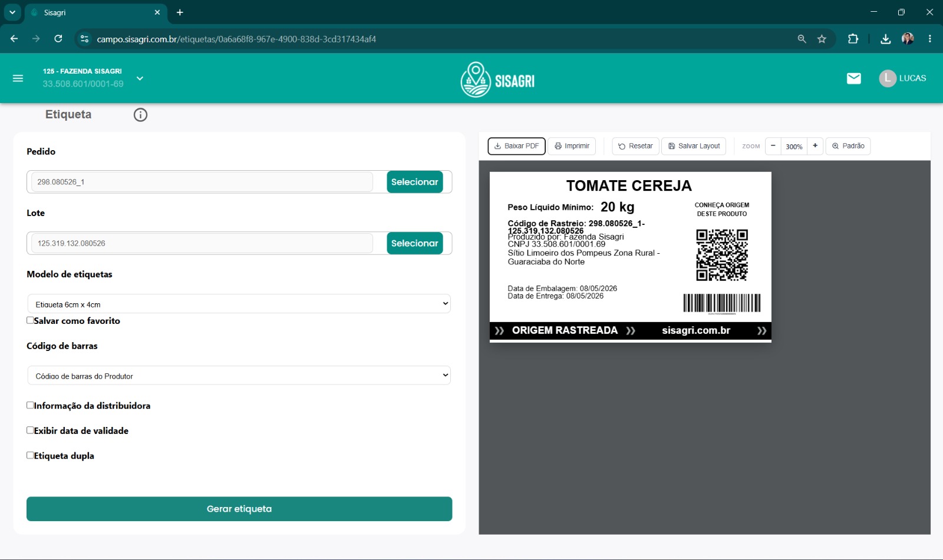Expand the farm selector chevron
Screen dimensions: 943x560
point(140,78)
